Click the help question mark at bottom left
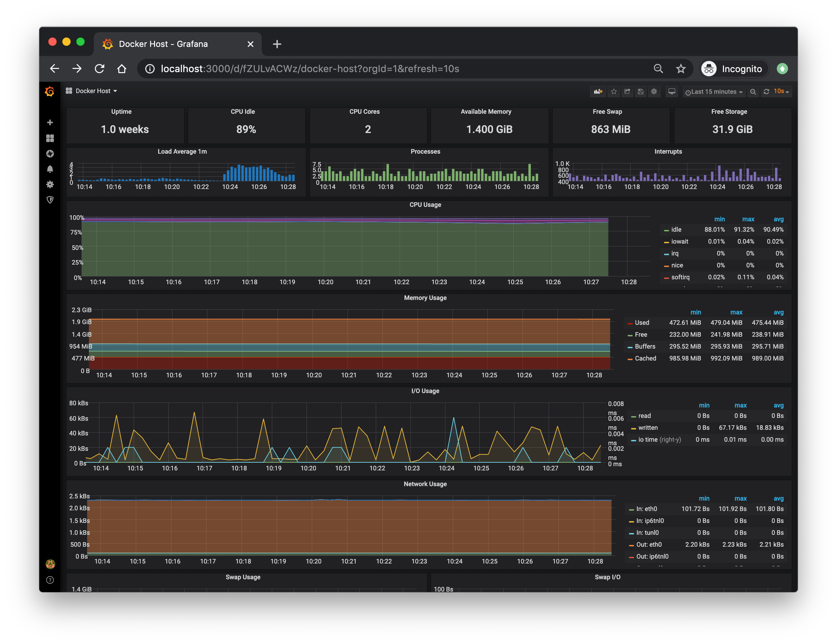Image resolution: width=837 pixels, height=644 pixels. coord(50,580)
